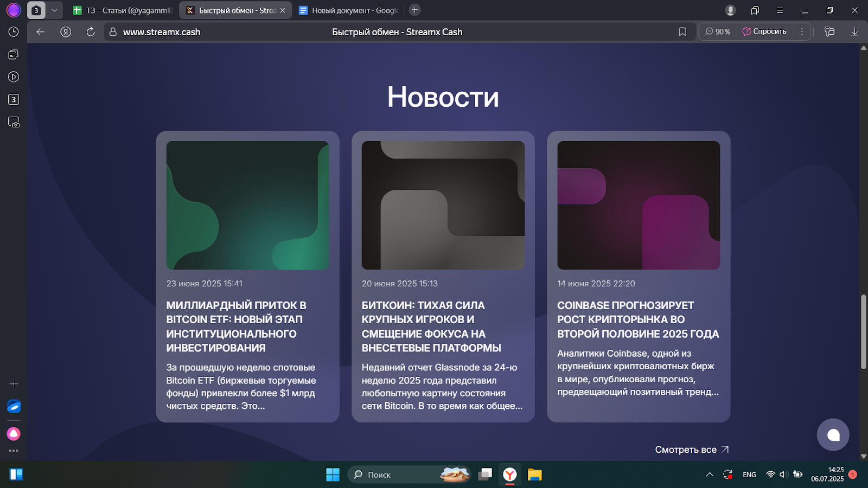Viewport: 868px width, 488px height.
Task: Open the blue messenger sidebar app
Action: pos(14,406)
